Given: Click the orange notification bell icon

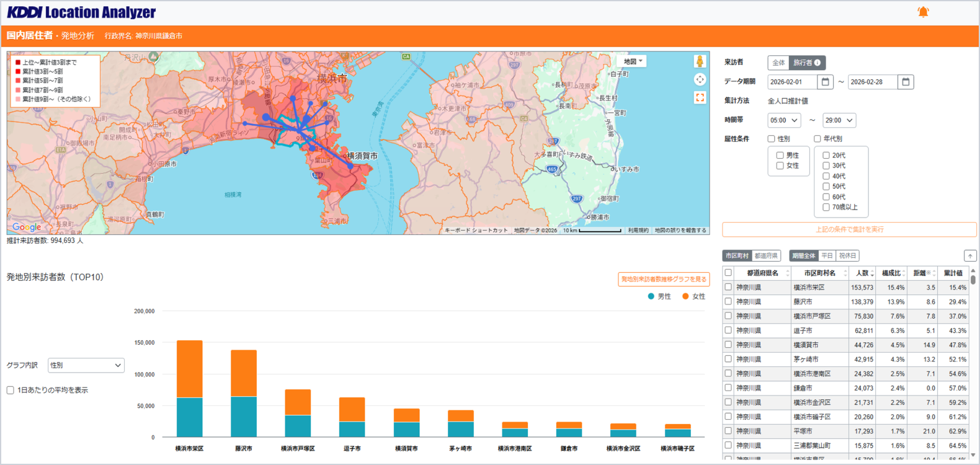Looking at the screenshot, I should click(923, 12).
